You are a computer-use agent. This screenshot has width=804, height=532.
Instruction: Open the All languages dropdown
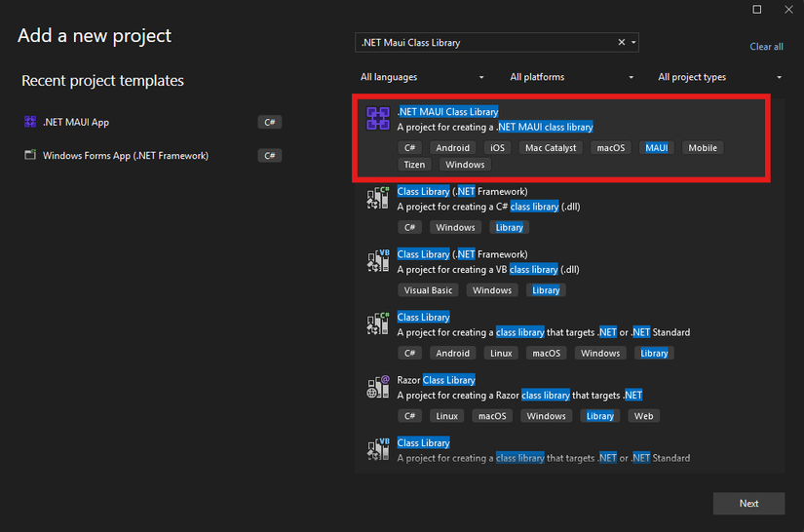pyautogui.click(x=422, y=77)
